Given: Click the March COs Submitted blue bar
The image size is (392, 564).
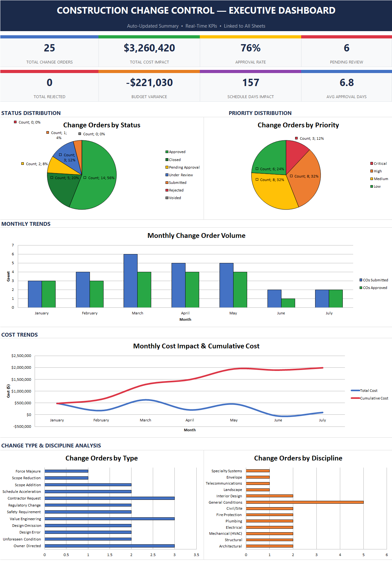Looking at the screenshot, I should [x=131, y=281].
